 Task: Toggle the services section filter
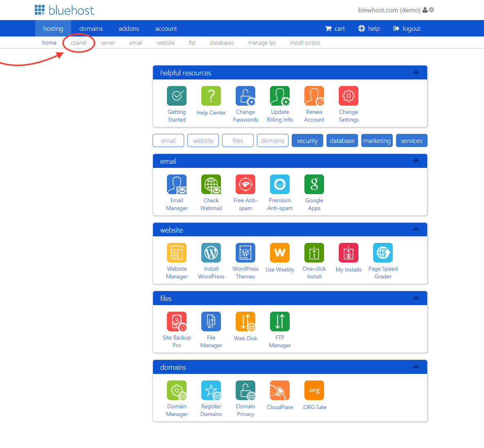point(412,140)
